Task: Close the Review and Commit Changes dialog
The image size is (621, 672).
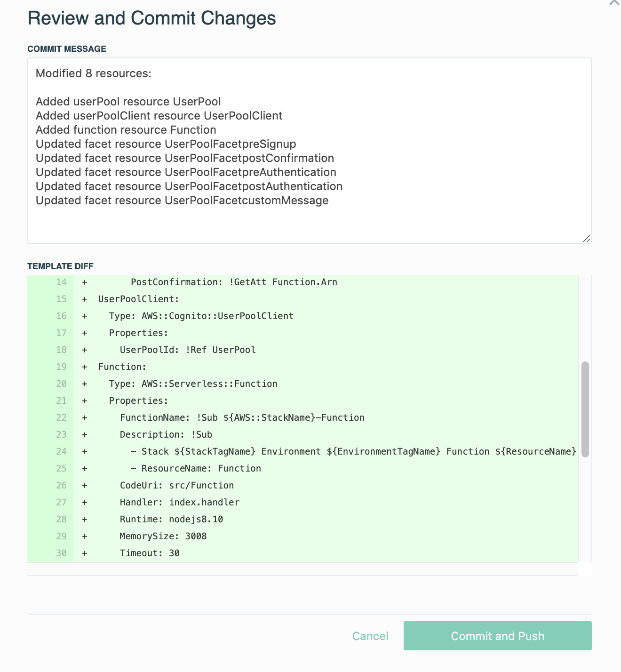Action: point(614,2)
